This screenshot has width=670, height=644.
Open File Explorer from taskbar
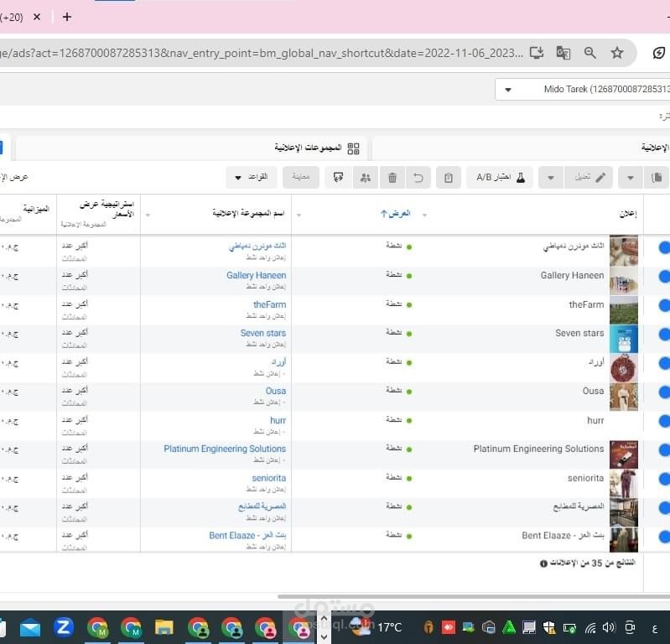(x=164, y=628)
